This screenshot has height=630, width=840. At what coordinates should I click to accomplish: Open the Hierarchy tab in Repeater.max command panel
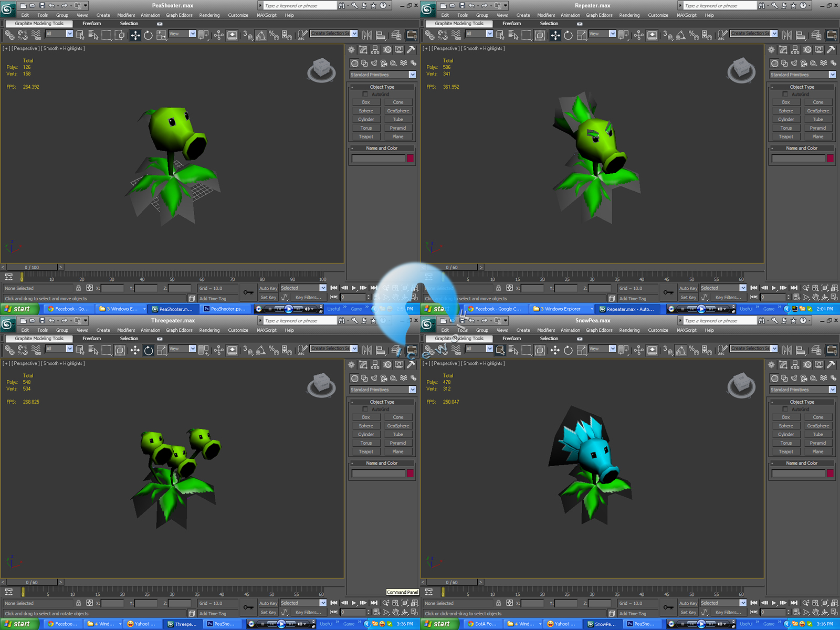coord(795,50)
